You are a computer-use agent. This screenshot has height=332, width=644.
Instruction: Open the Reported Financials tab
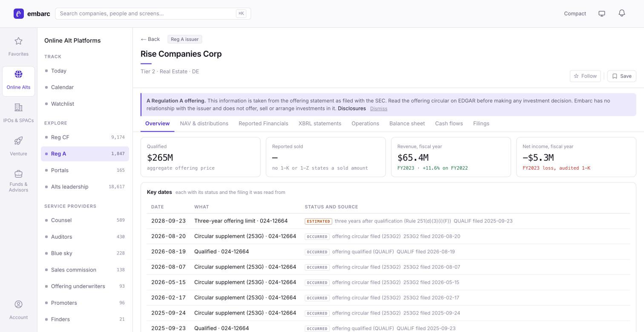pyautogui.click(x=263, y=124)
